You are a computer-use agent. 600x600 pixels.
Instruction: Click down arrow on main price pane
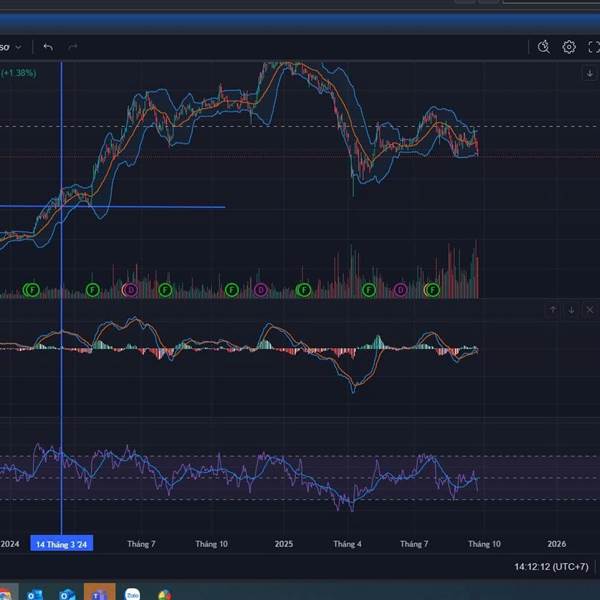pos(589,73)
